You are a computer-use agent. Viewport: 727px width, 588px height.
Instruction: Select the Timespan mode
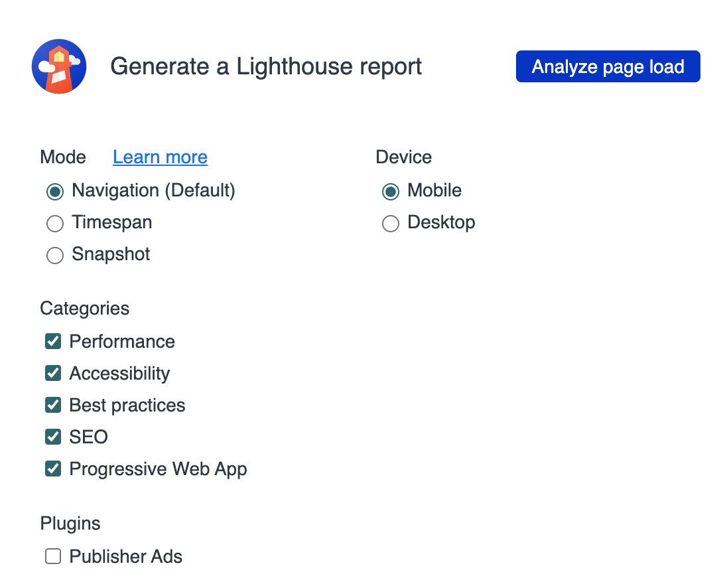pyautogui.click(x=54, y=224)
